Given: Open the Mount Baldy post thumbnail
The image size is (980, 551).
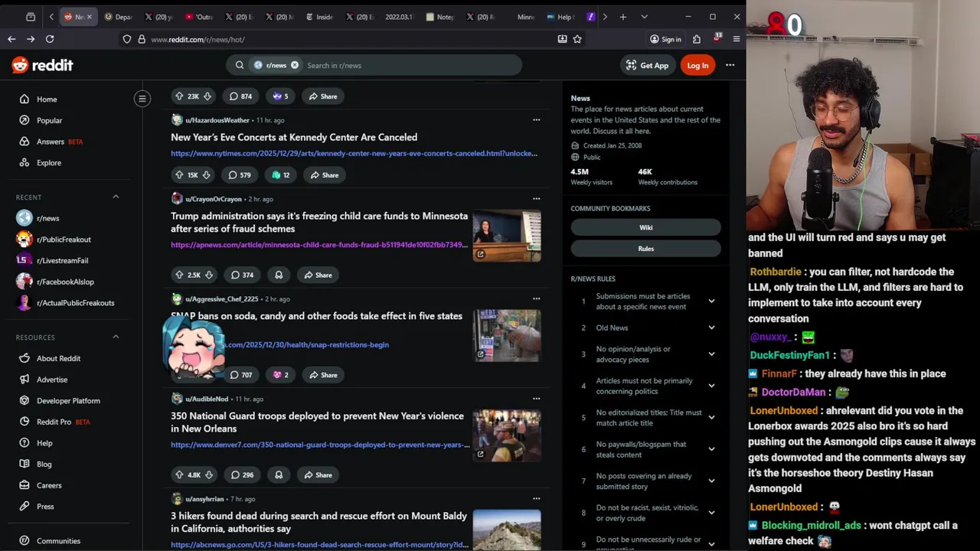Looking at the screenshot, I should tap(507, 528).
